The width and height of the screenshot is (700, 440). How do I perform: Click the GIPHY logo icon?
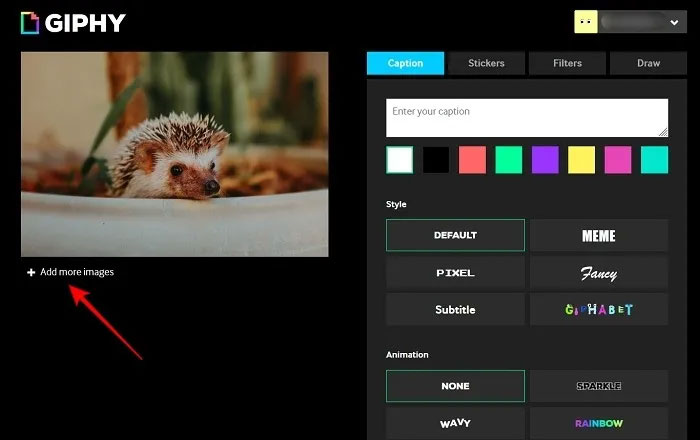click(x=30, y=23)
